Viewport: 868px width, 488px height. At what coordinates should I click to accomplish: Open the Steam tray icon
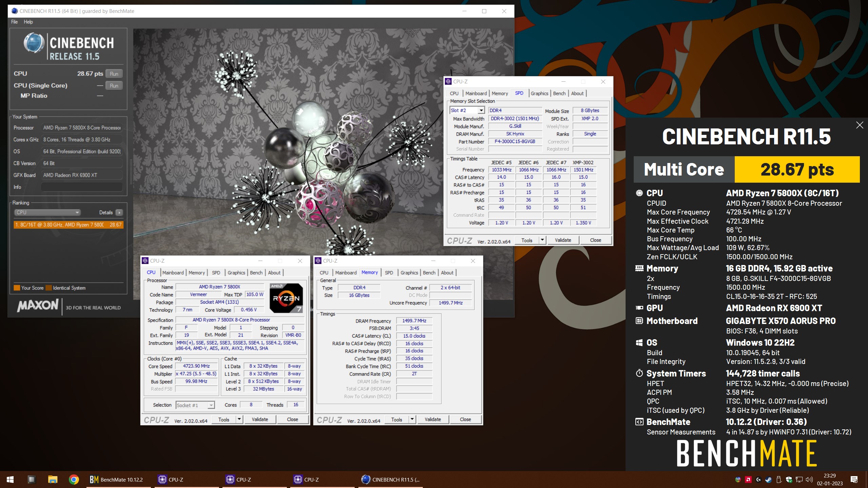[769, 480]
